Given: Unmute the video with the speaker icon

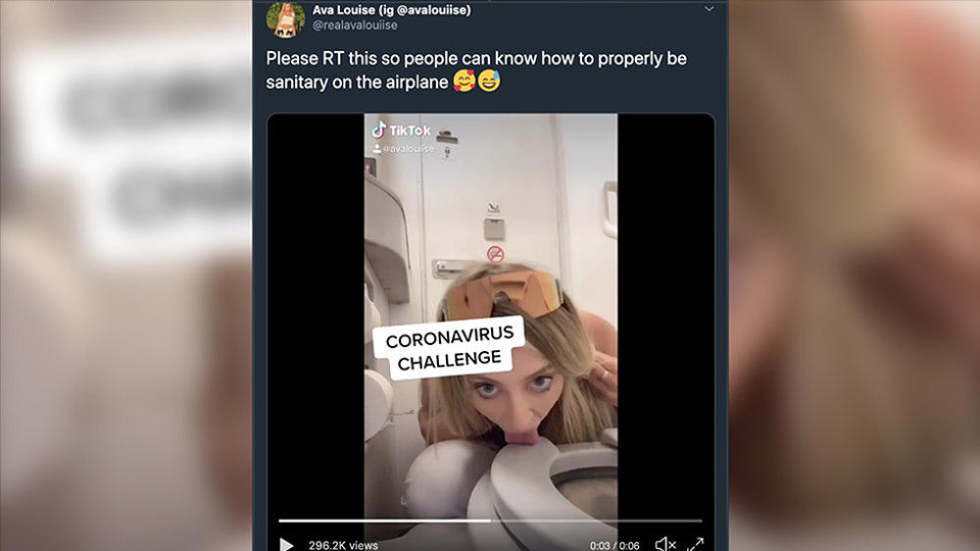Looking at the screenshot, I should 665,545.
